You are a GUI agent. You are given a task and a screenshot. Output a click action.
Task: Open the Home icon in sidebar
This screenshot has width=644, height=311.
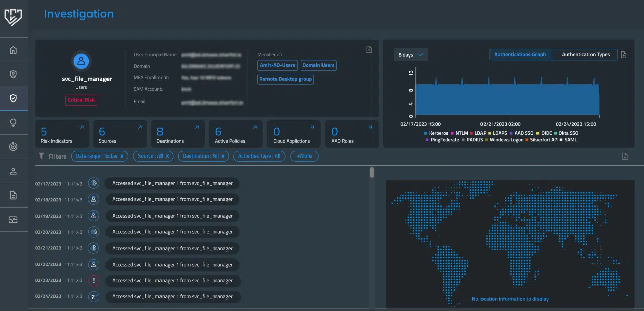pyautogui.click(x=14, y=50)
